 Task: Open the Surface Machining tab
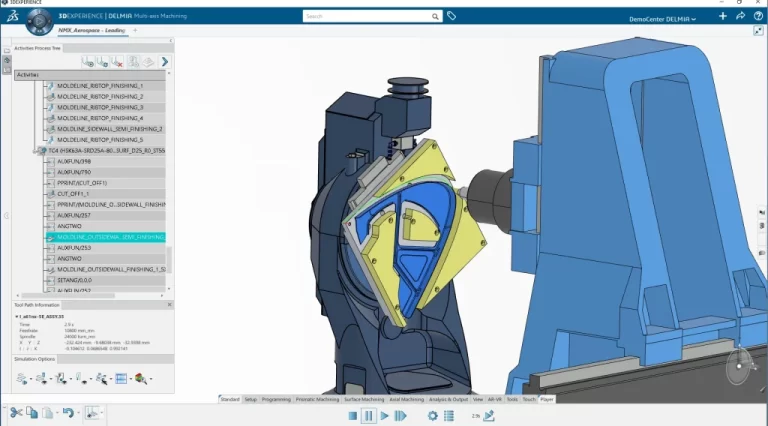tap(364, 399)
